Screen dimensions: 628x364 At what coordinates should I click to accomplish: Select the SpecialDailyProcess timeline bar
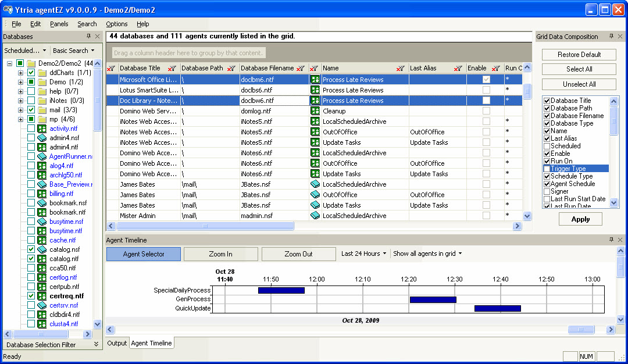click(281, 290)
